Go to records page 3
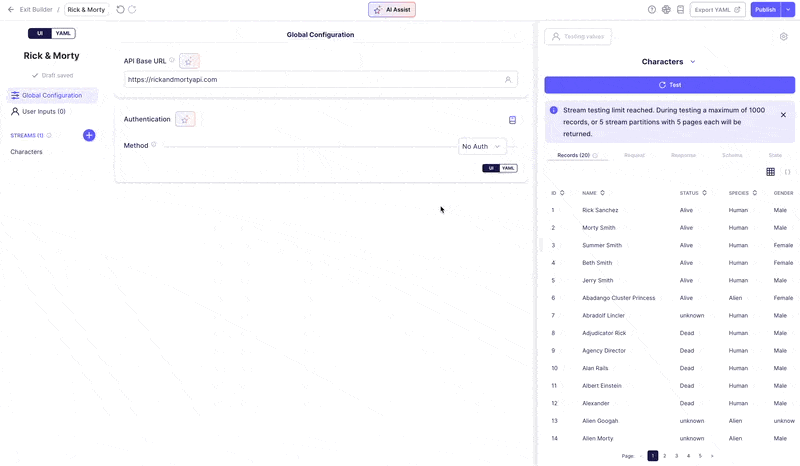800x466 pixels. (677, 456)
